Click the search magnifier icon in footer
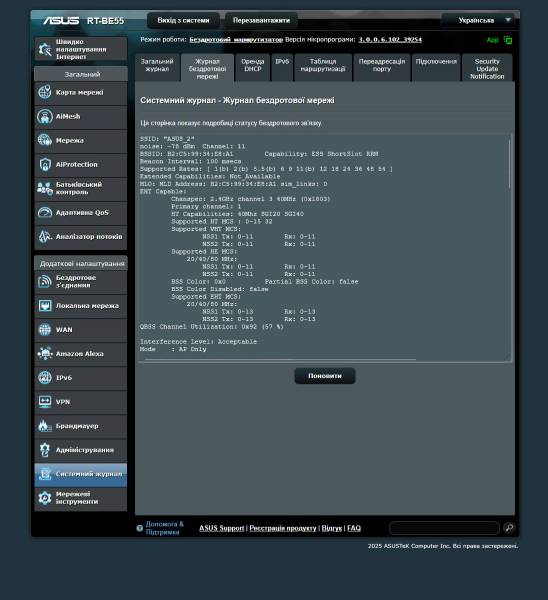548x600 pixels. 509,528
